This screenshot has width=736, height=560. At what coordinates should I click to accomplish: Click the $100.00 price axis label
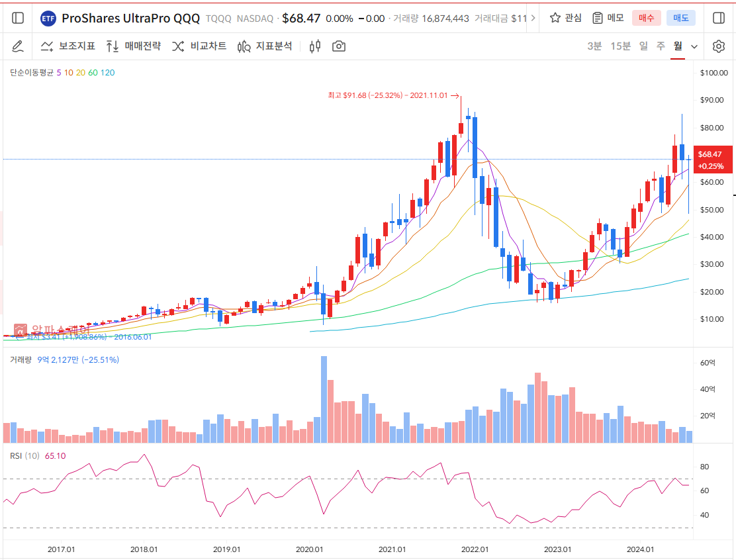[x=713, y=73]
